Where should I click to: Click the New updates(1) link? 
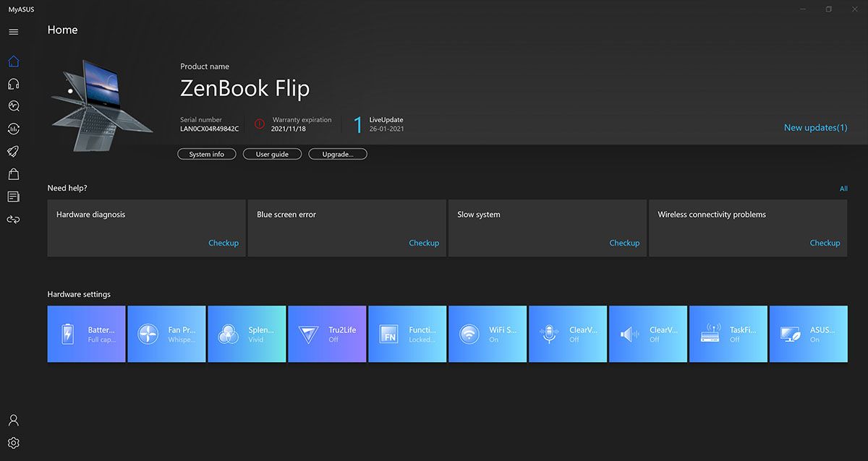[x=815, y=128]
